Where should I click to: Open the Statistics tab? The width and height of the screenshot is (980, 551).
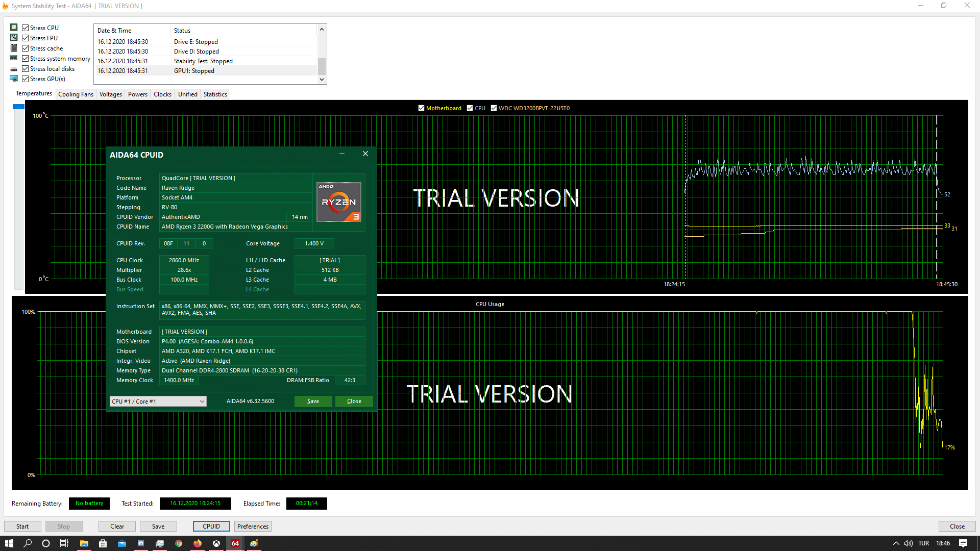[x=215, y=94]
